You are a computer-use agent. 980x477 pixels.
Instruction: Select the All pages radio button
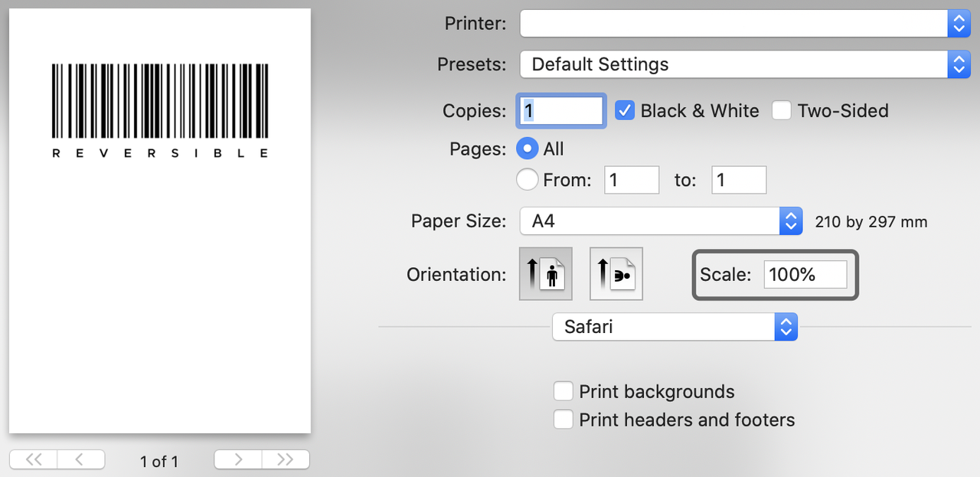(527, 149)
